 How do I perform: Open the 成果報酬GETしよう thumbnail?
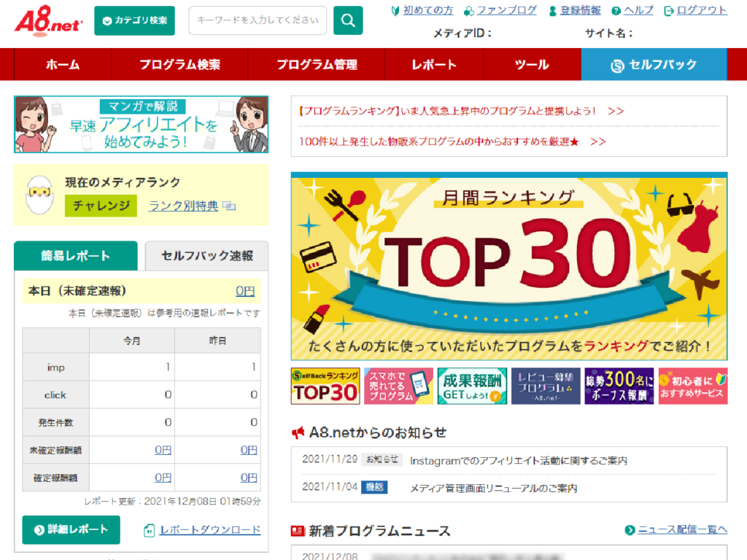click(x=472, y=386)
